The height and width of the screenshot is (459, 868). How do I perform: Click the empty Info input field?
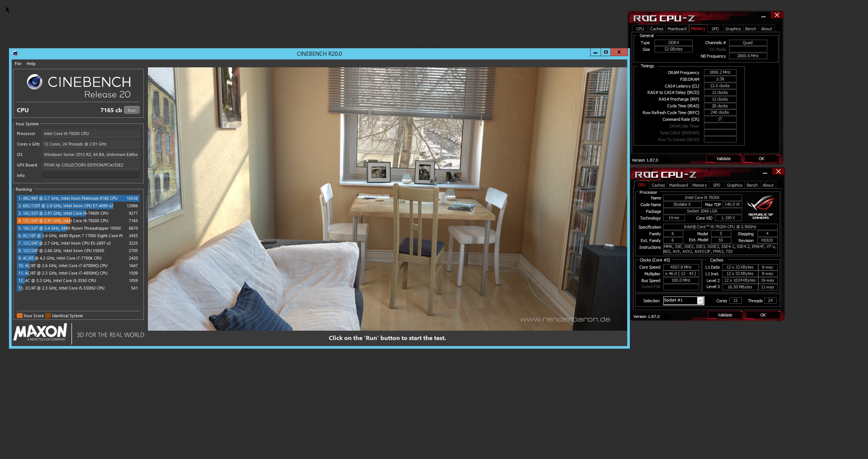tap(91, 175)
